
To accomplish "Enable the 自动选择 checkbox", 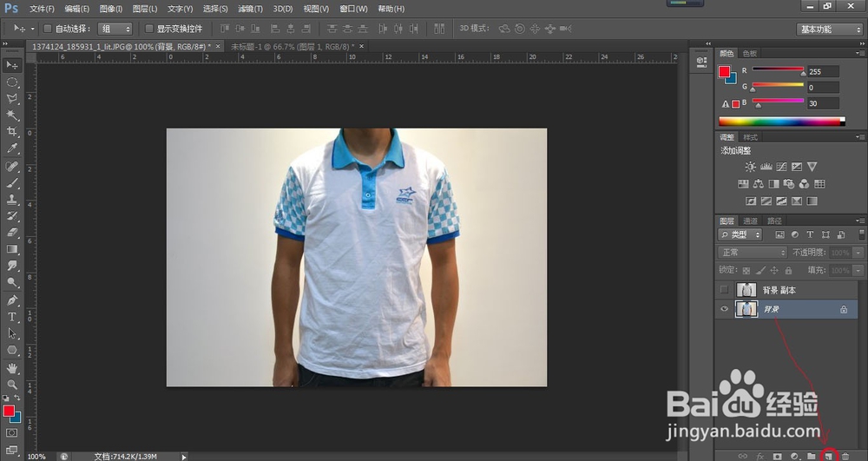I will pyautogui.click(x=48, y=29).
